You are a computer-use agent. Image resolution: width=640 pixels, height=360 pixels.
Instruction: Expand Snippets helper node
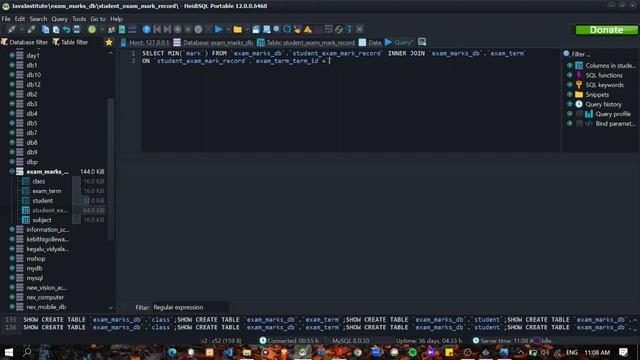pos(569,94)
